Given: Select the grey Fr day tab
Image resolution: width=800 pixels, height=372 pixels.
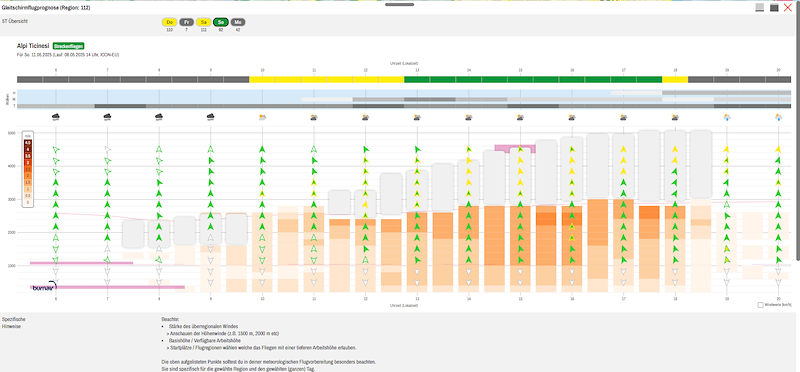Looking at the screenshot, I should (187, 22).
